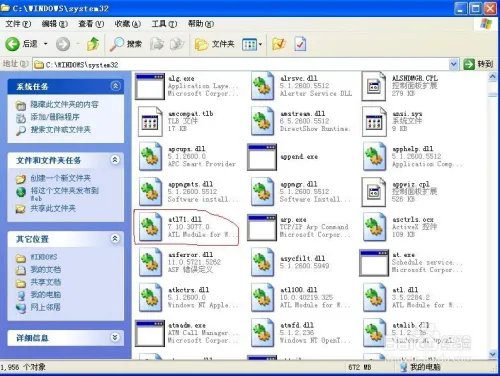Click the Forward arrow icon
This screenshot has width=500, height=376.
tap(63, 44)
